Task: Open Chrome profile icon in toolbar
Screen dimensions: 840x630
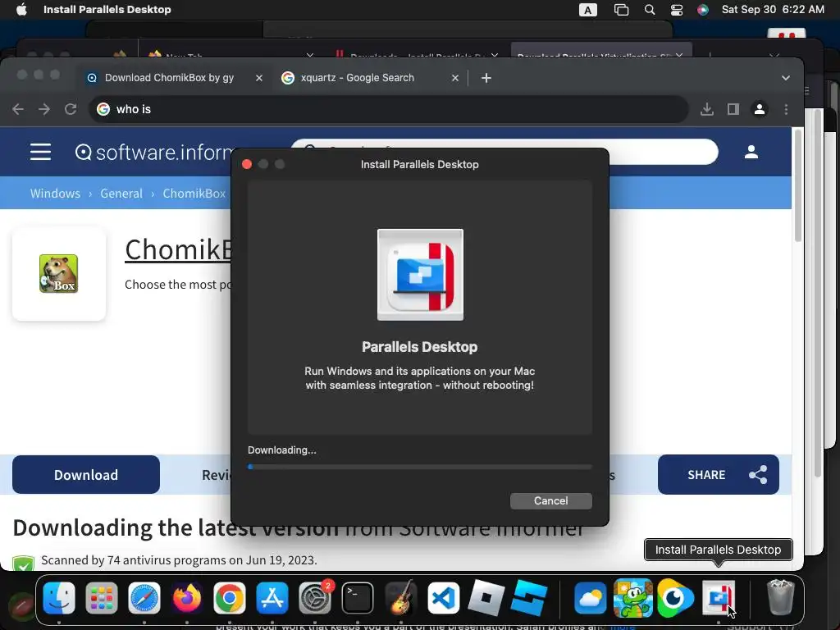Action: point(759,109)
